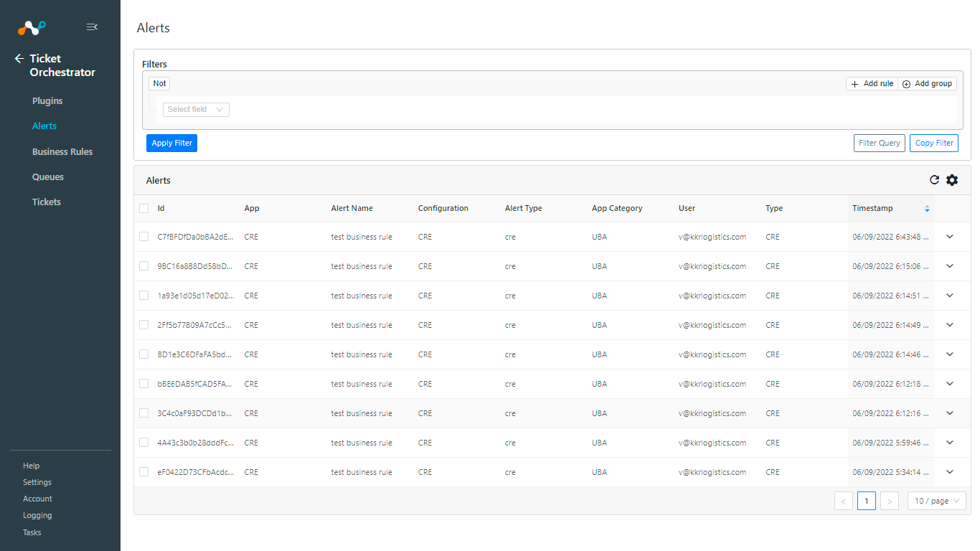Tick checkbox for alert eF0422D73CFbAcdc
The width and height of the screenshot is (980, 551).
[144, 472]
